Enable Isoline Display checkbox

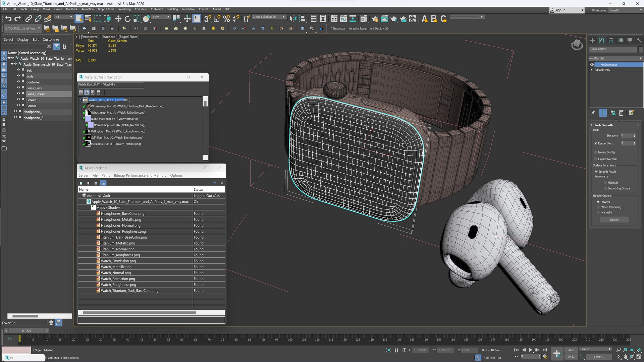coord(596,152)
